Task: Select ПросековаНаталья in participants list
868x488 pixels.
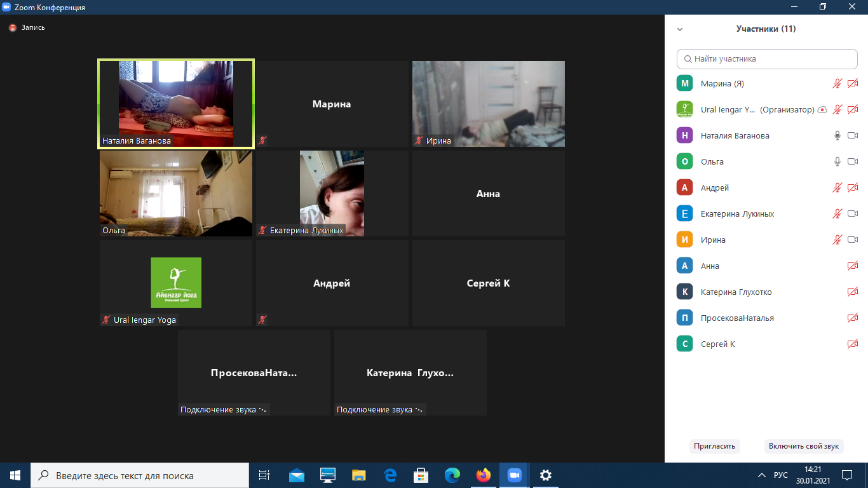Action: click(x=736, y=318)
